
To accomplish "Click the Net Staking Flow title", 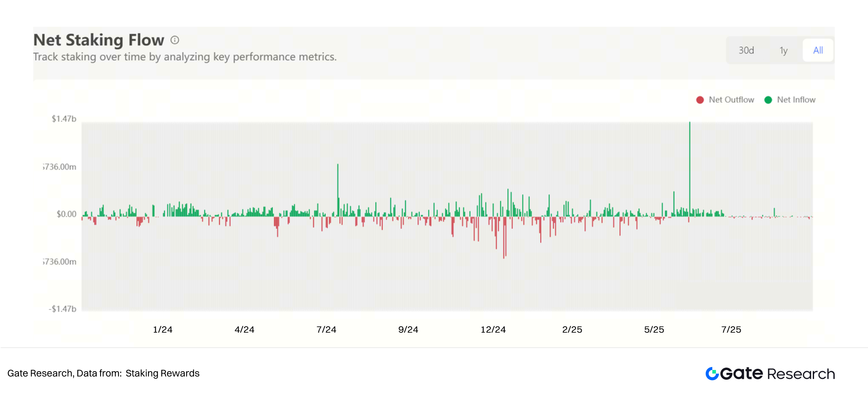I will point(99,40).
